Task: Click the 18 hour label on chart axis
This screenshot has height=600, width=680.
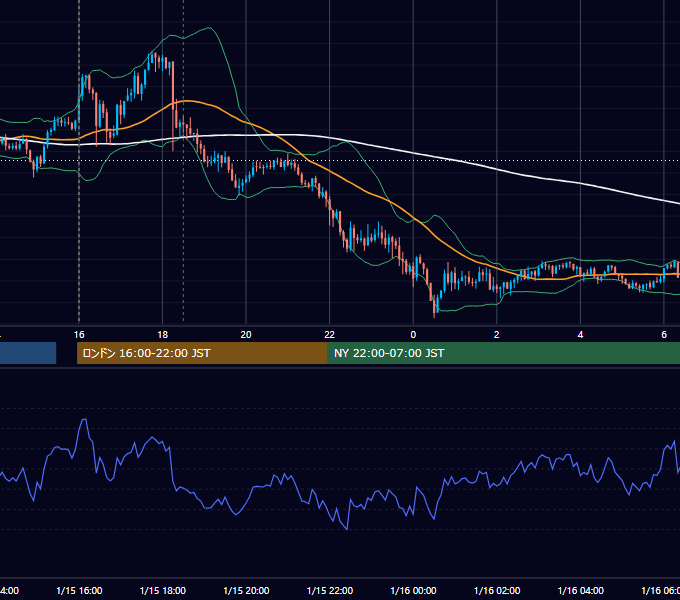Action: 163,335
